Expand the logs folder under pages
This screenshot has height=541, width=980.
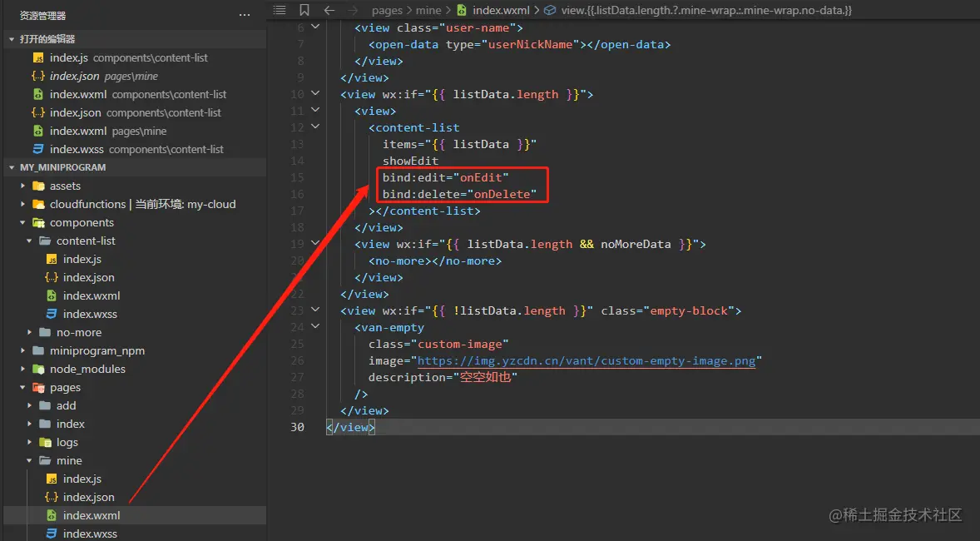pos(29,442)
